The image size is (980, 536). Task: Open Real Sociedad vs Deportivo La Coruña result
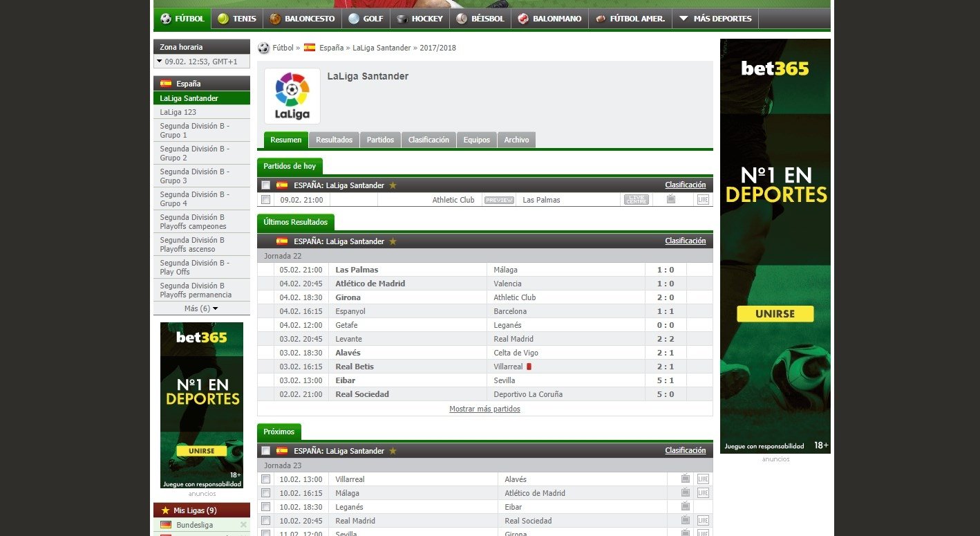[x=484, y=394]
